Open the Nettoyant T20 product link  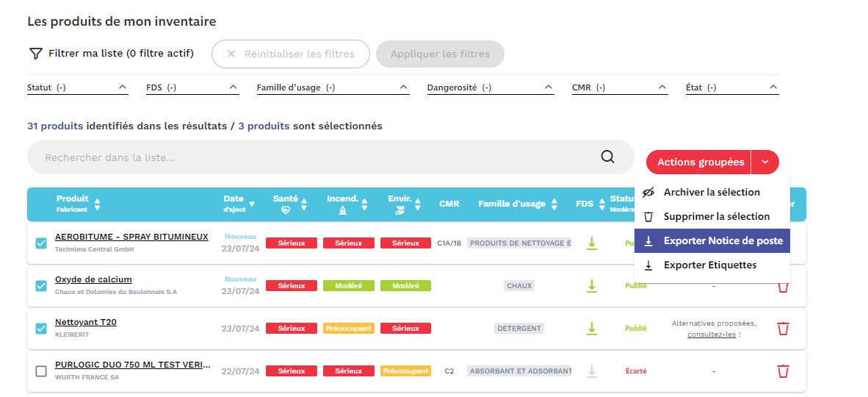pos(86,322)
